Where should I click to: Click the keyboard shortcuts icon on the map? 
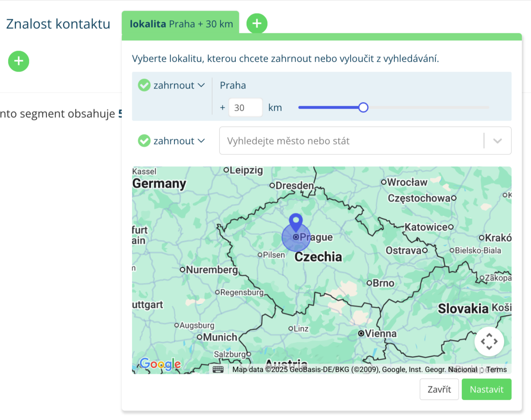(218, 369)
